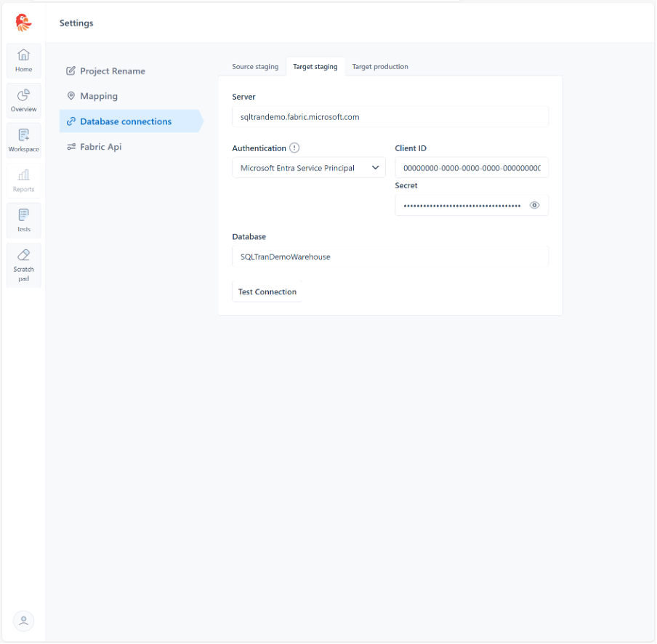Open the Mapping settings section
The width and height of the screenshot is (657, 644).
tap(98, 96)
